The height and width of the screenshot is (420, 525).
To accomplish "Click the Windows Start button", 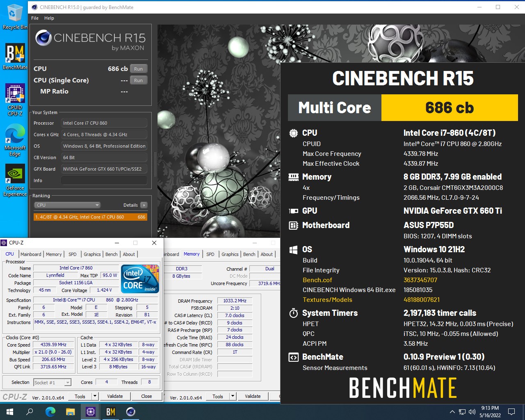I will click(x=10, y=412).
